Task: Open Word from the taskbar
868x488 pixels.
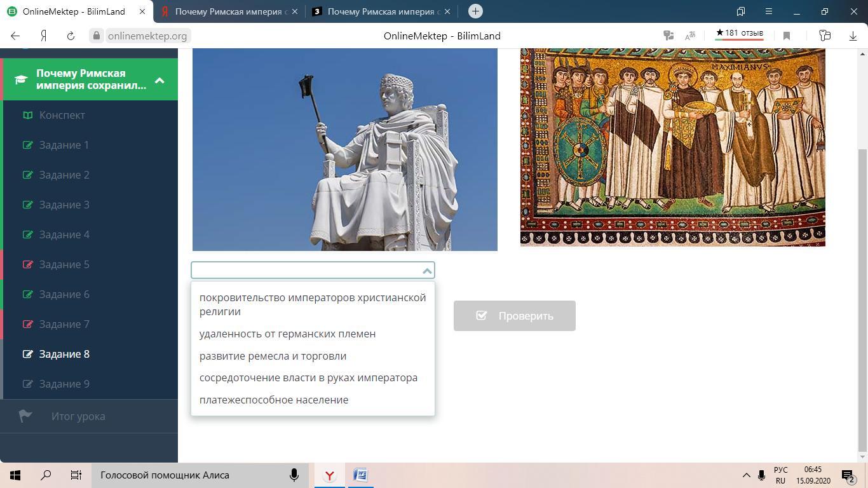Action: [360, 475]
